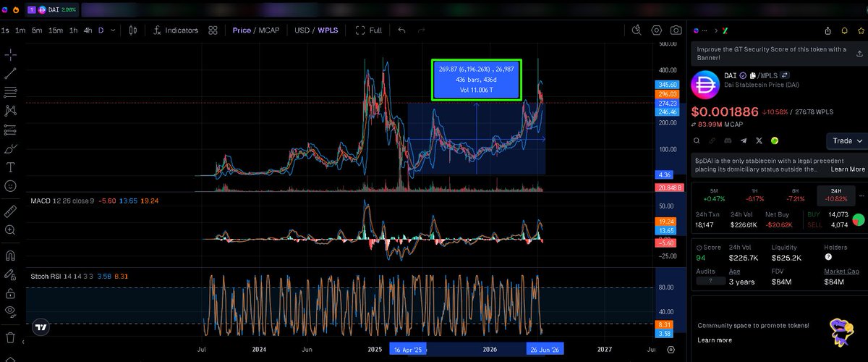This screenshot has width=868, height=362.
Task: Open the Trade dropdown
Action: click(847, 140)
